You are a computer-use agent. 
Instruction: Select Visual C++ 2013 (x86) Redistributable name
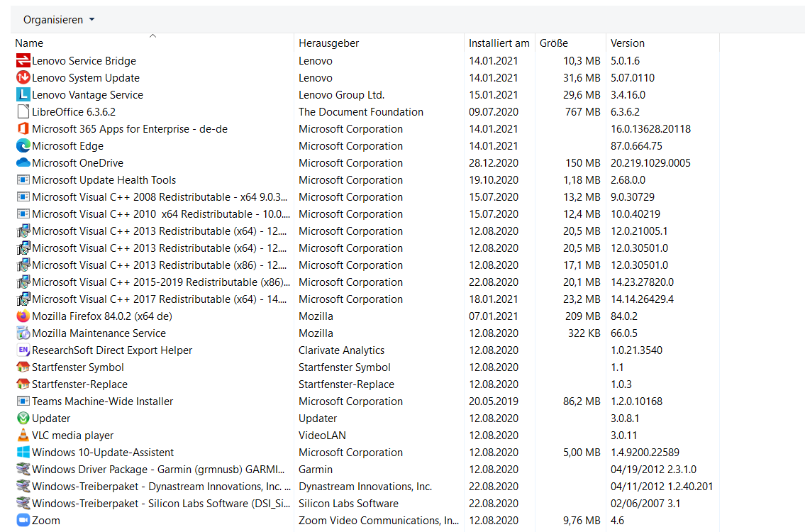click(159, 265)
